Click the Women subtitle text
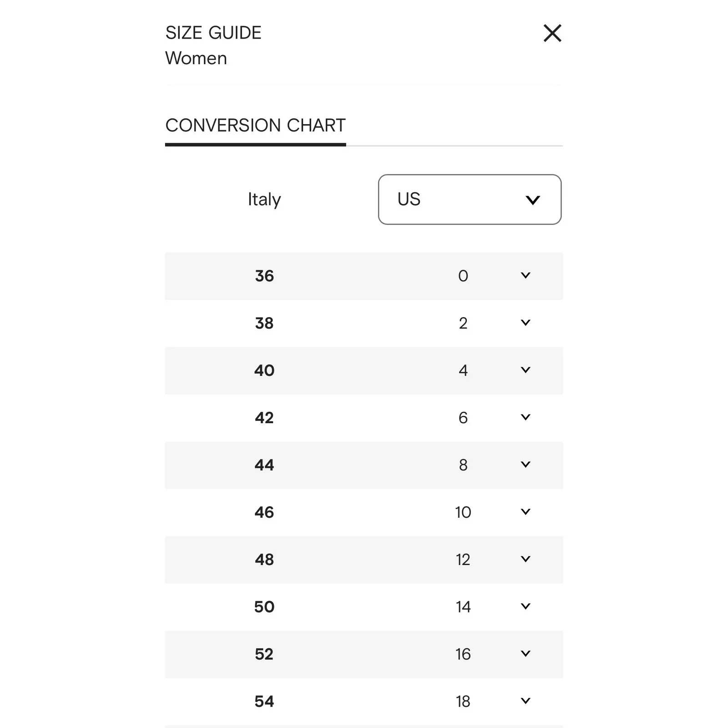 click(196, 58)
